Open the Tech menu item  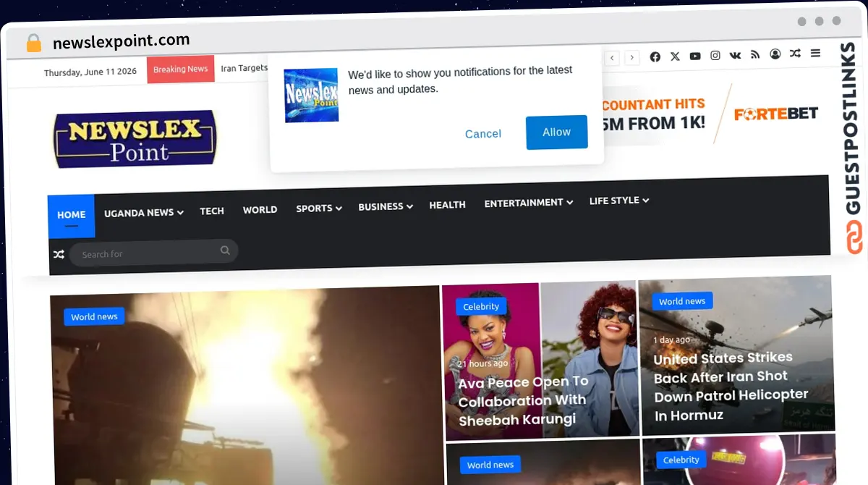tap(212, 211)
